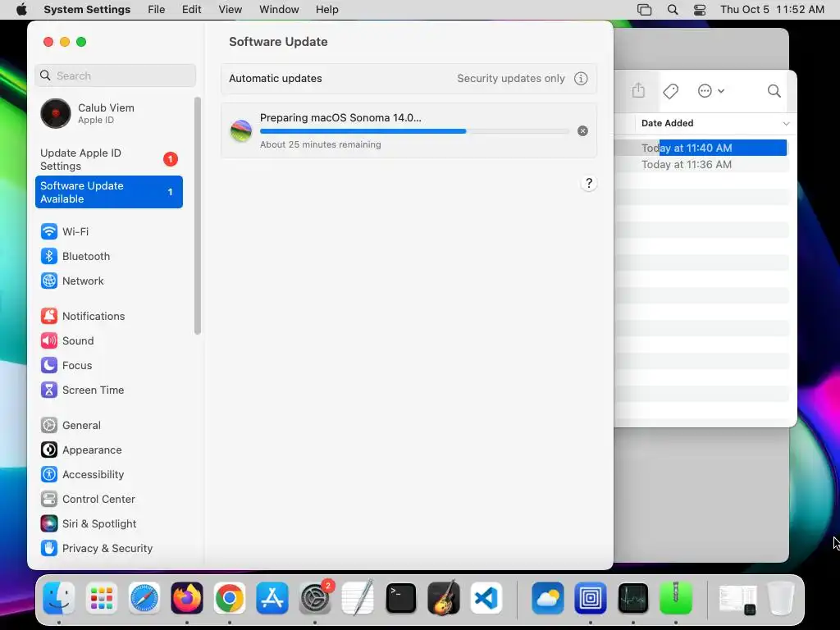Open the Edit menu
Image resolution: width=840 pixels, height=630 pixels.
pos(191,10)
